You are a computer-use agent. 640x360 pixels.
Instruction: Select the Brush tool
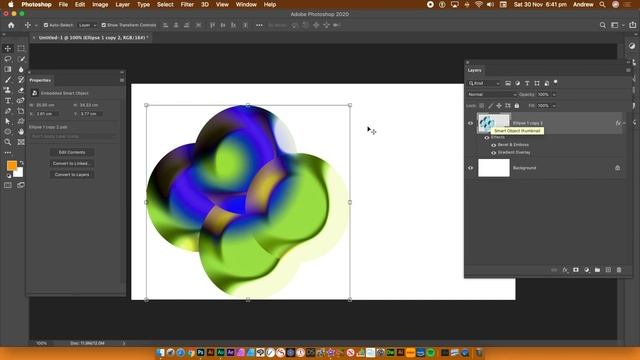click(8, 80)
